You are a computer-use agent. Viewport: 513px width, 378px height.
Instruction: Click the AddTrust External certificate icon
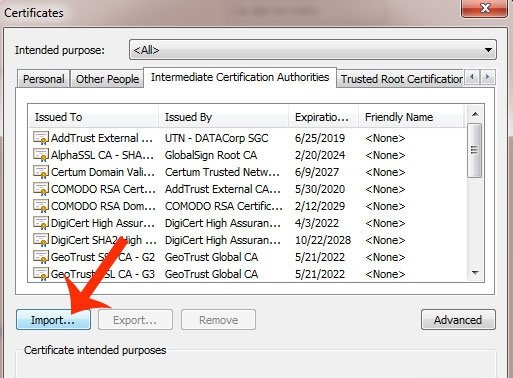point(41,138)
